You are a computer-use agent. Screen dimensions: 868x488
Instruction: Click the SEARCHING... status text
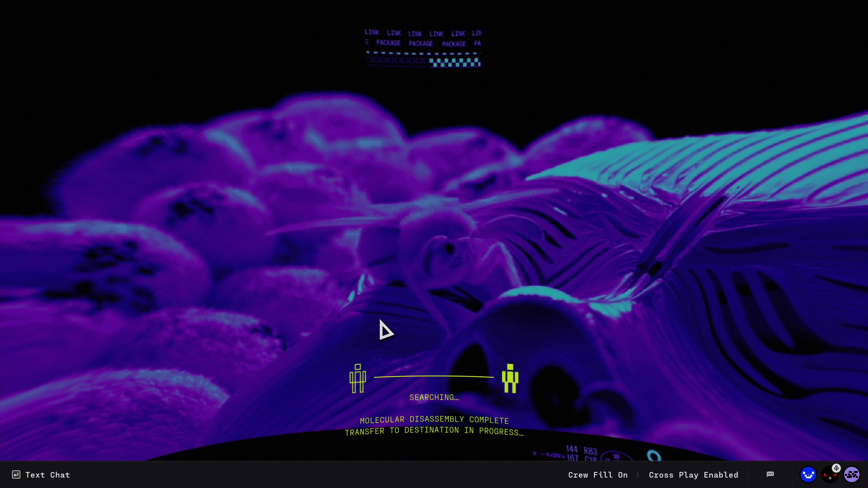434,397
